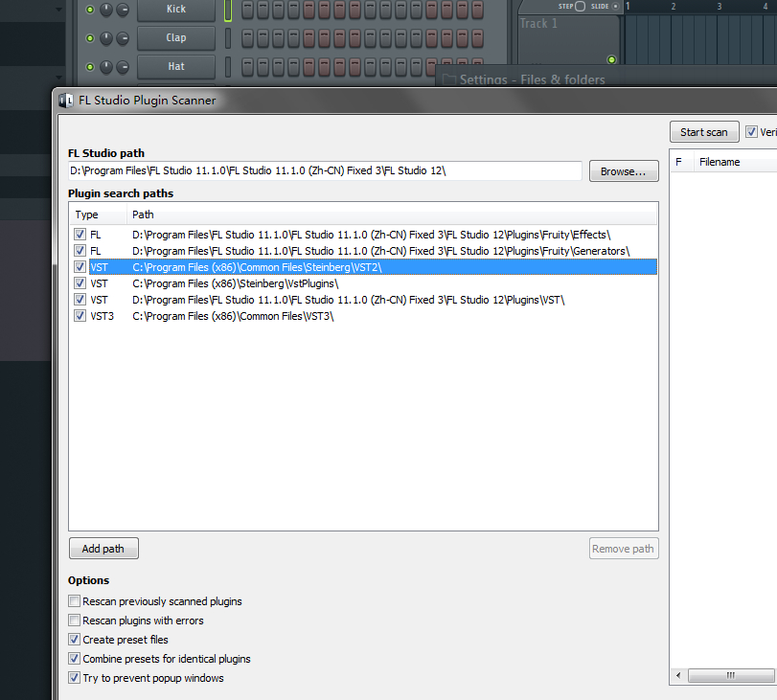
Task: Select the Track 1 label in the playlist
Action: click(x=538, y=23)
